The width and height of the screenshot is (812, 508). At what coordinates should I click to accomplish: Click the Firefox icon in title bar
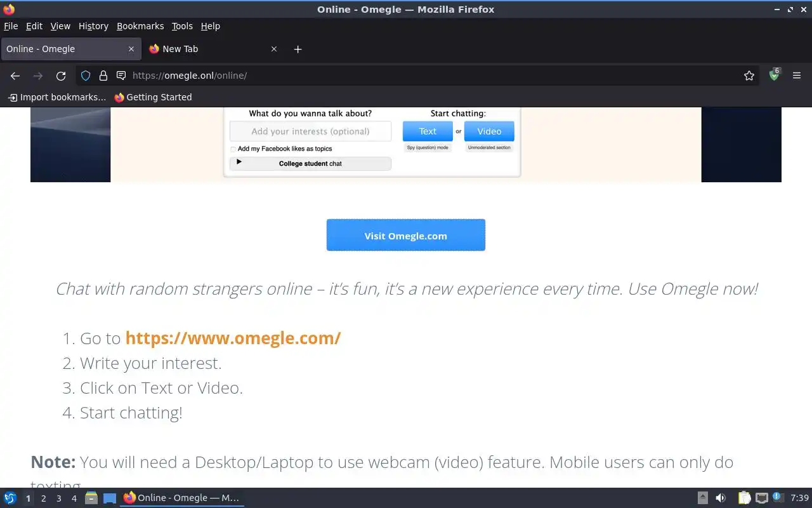point(9,9)
